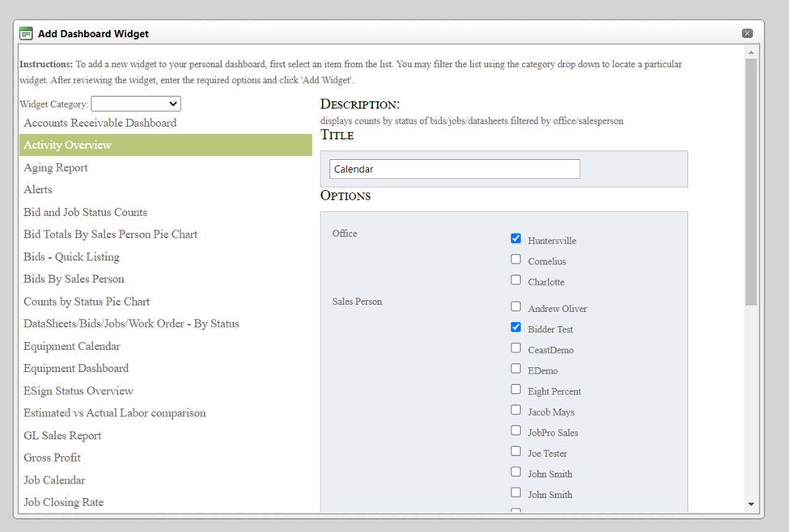The height and width of the screenshot is (532, 789).
Task: Select ESign Status Overview widget
Action: click(x=78, y=391)
